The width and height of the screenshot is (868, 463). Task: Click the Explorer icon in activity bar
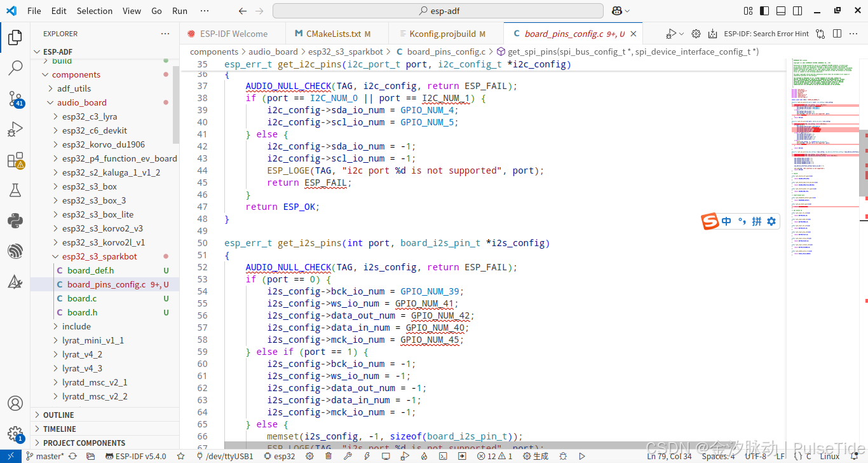[x=15, y=37]
